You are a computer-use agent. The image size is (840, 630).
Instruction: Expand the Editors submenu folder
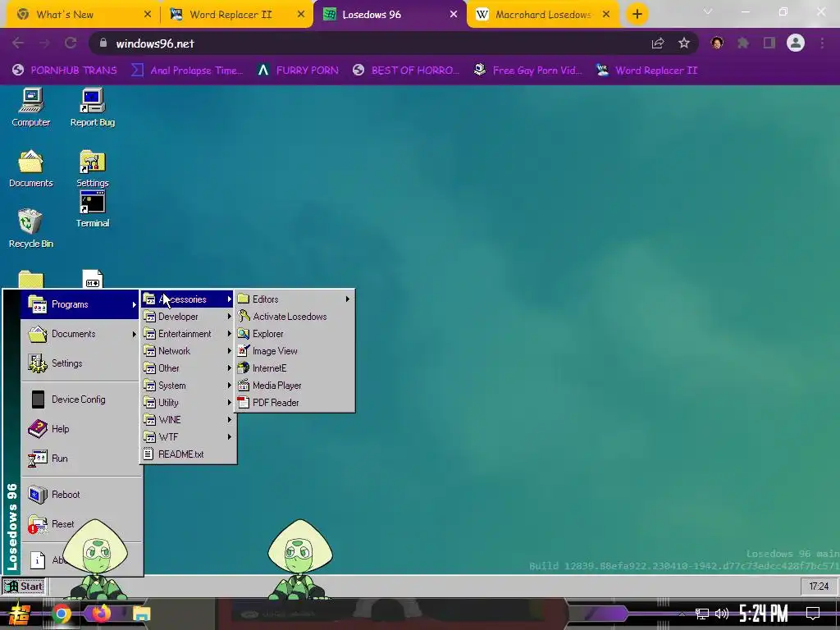pyautogui.click(x=294, y=299)
